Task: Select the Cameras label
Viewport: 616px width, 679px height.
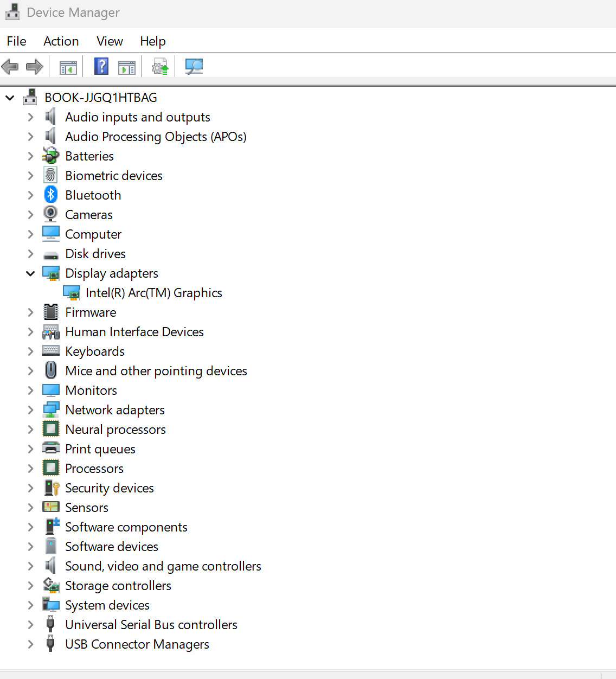Action: (x=89, y=215)
